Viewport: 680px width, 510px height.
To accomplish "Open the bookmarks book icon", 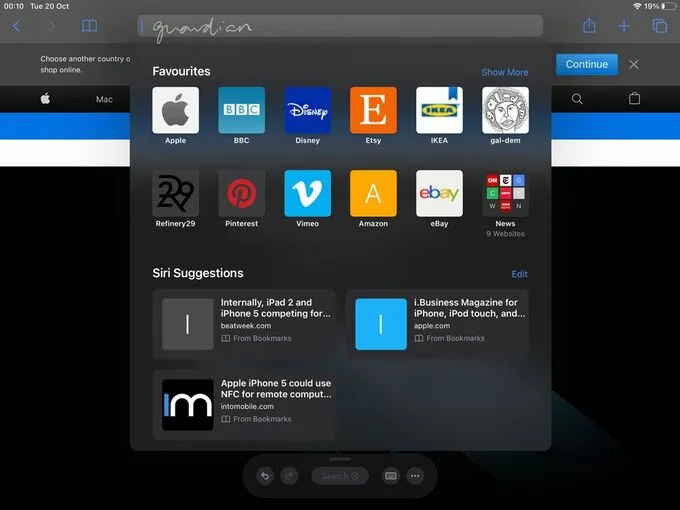I will pyautogui.click(x=89, y=26).
